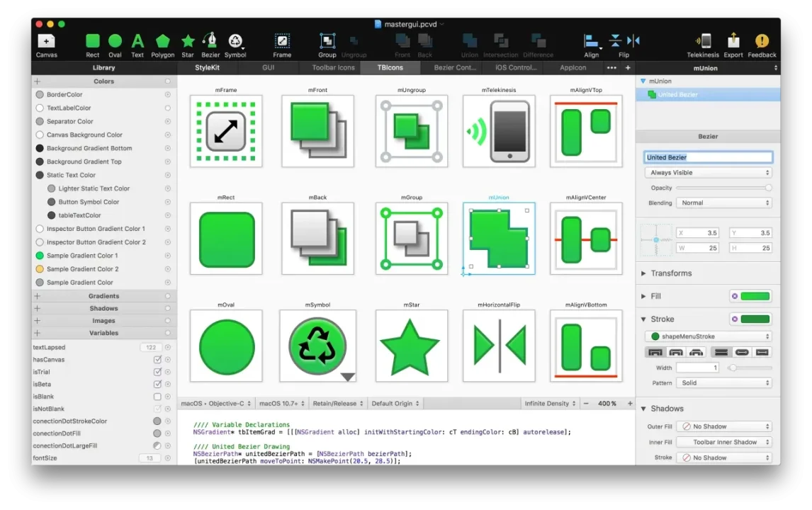Toggle the isNotBlank variable checkbox
Screen dimensions: 812x510
(157, 409)
